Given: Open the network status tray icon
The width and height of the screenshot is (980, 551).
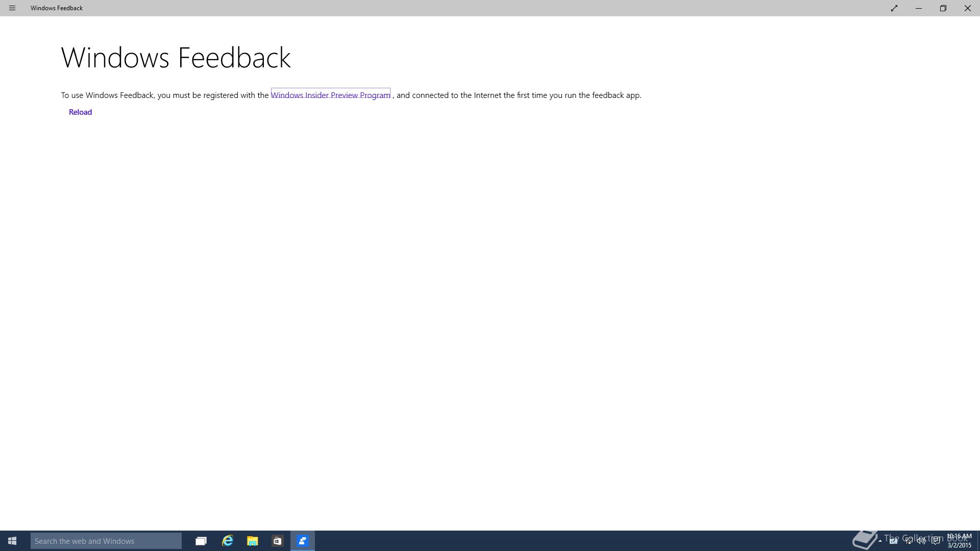Looking at the screenshot, I should pos(909,541).
